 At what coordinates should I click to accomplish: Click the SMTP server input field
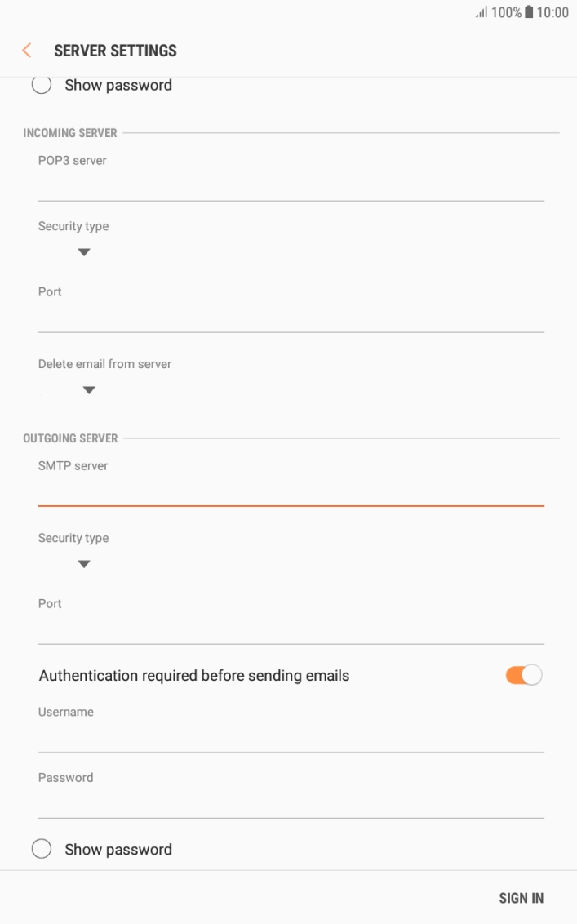pos(291,491)
